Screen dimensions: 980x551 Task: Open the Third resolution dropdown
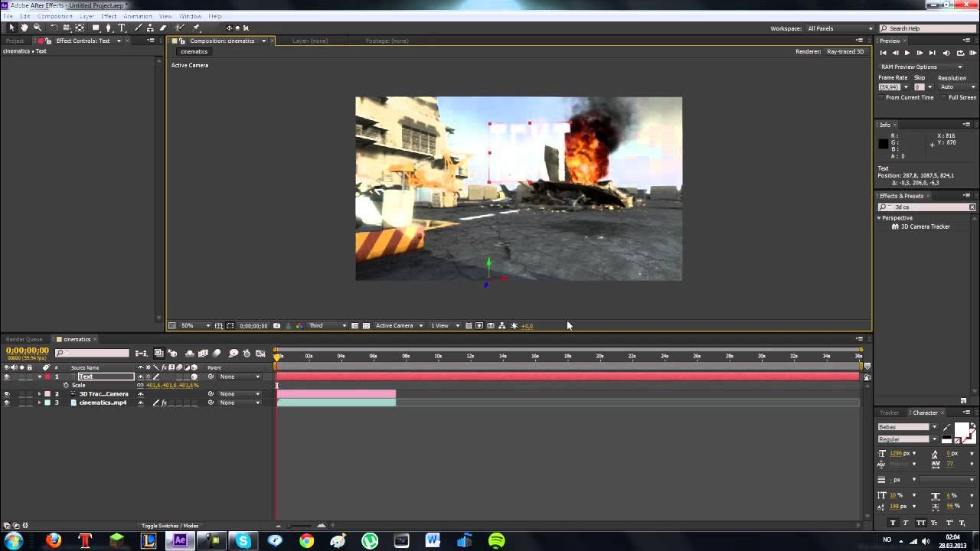[x=327, y=326]
